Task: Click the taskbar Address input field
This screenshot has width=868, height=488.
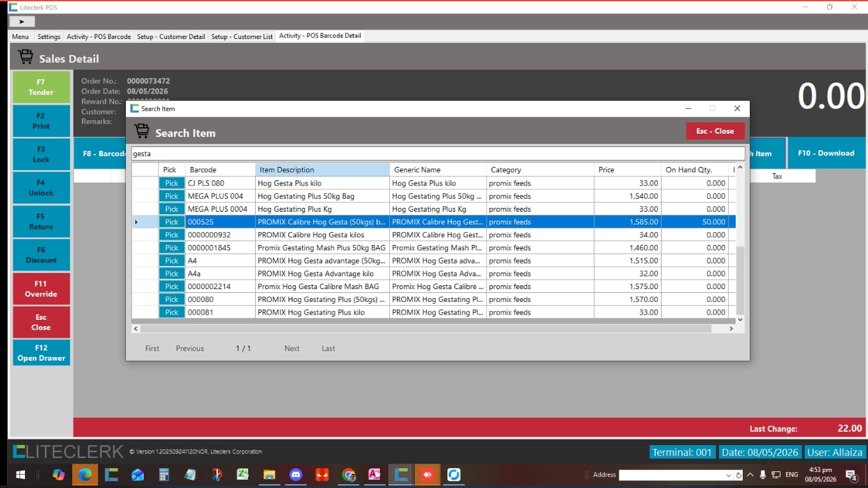Action: [x=671, y=475]
